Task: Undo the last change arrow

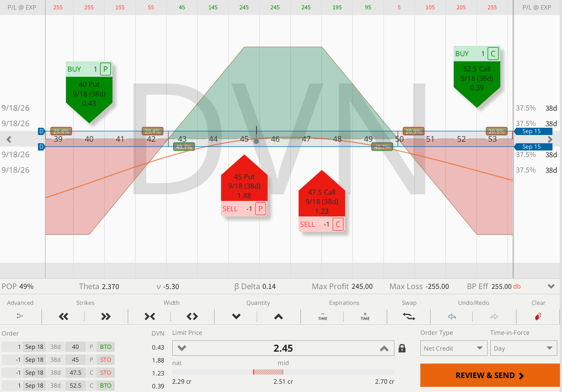Action: point(452,316)
